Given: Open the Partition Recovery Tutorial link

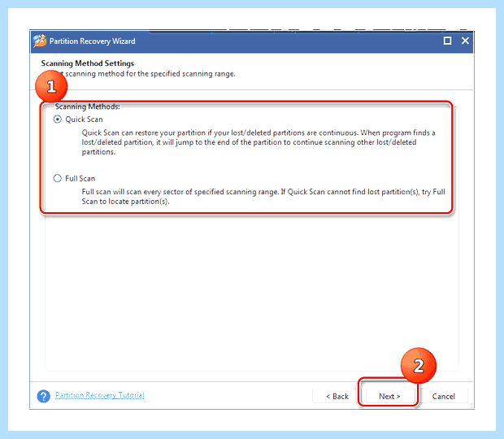Looking at the screenshot, I should [x=100, y=395].
